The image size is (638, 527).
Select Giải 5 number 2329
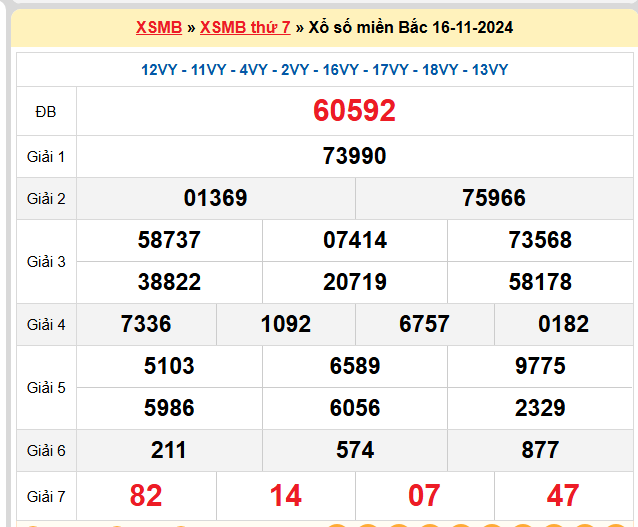click(x=540, y=408)
